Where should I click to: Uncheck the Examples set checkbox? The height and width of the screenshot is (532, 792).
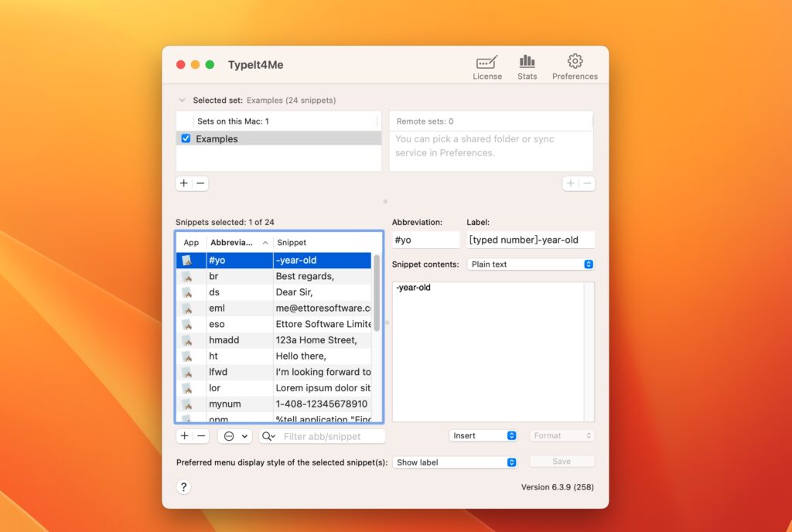pos(185,138)
